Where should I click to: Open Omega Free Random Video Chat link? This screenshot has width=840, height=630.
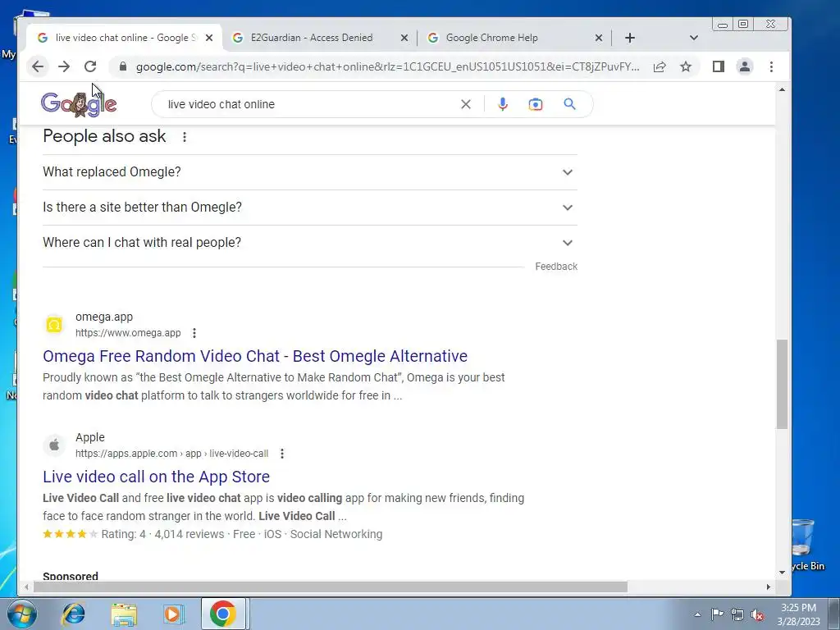pyautogui.click(x=255, y=356)
